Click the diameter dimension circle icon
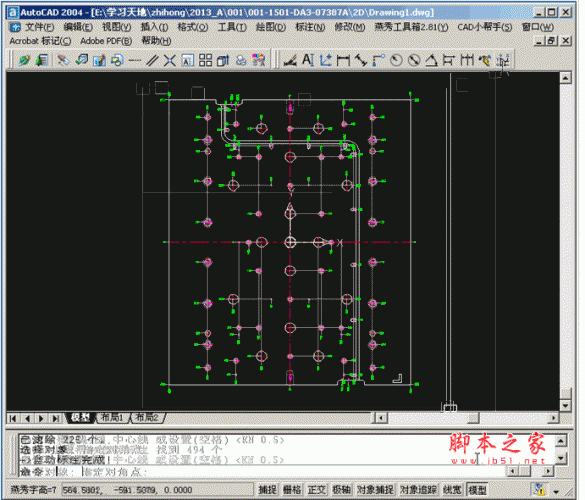The image size is (585, 500). [x=414, y=60]
